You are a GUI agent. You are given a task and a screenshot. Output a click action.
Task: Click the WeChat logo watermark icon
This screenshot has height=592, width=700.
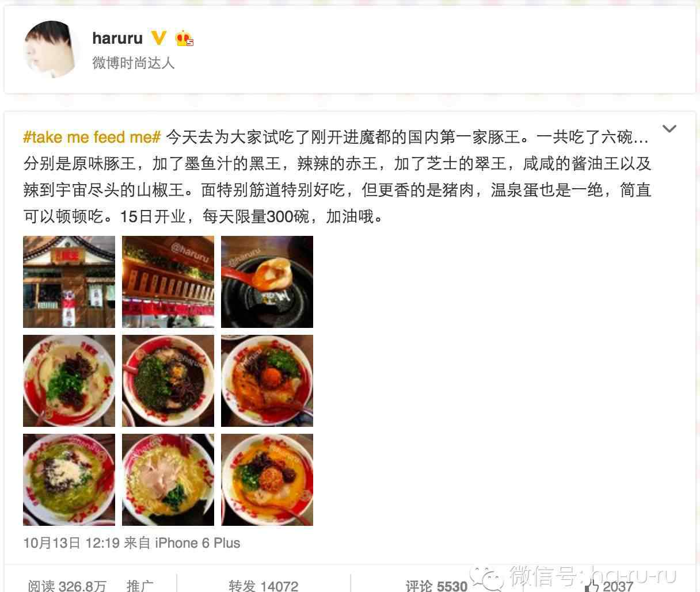point(486,578)
